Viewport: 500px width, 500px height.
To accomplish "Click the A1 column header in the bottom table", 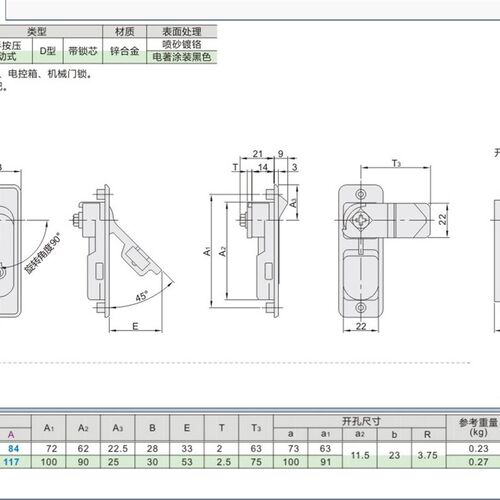I will tap(49, 428).
